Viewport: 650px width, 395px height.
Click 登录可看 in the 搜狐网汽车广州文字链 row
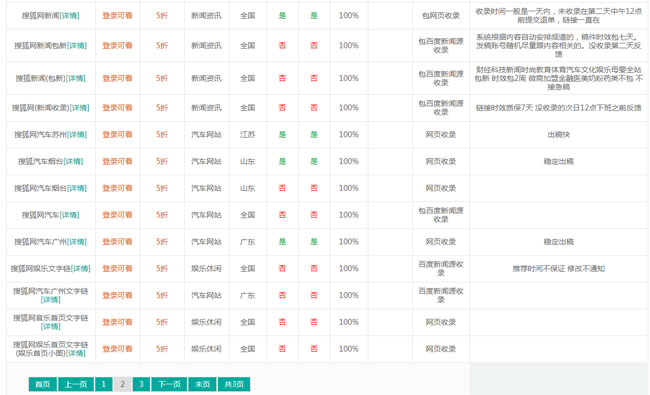point(117,296)
